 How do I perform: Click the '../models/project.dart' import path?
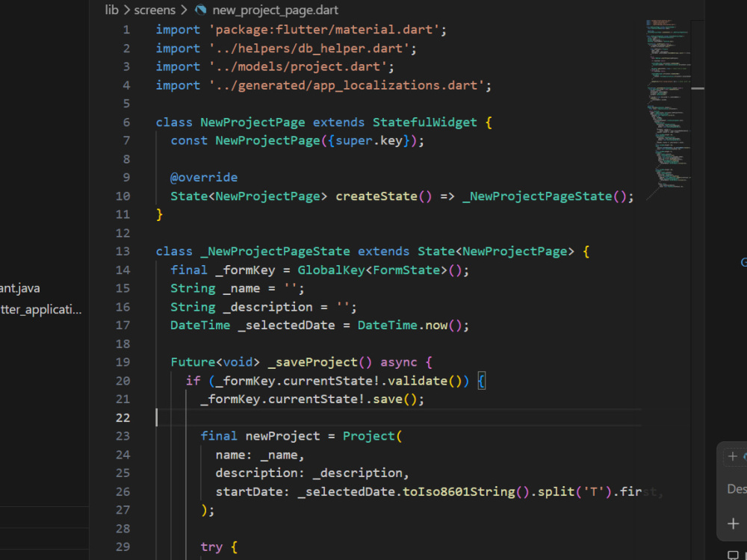(x=297, y=66)
